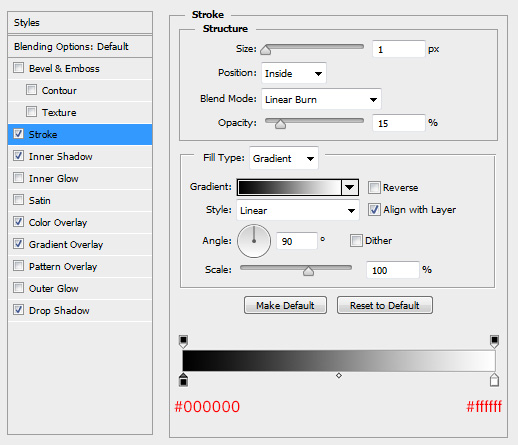Open the Gradient Overlay settings
518x445 pixels.
tap(66, 244)
